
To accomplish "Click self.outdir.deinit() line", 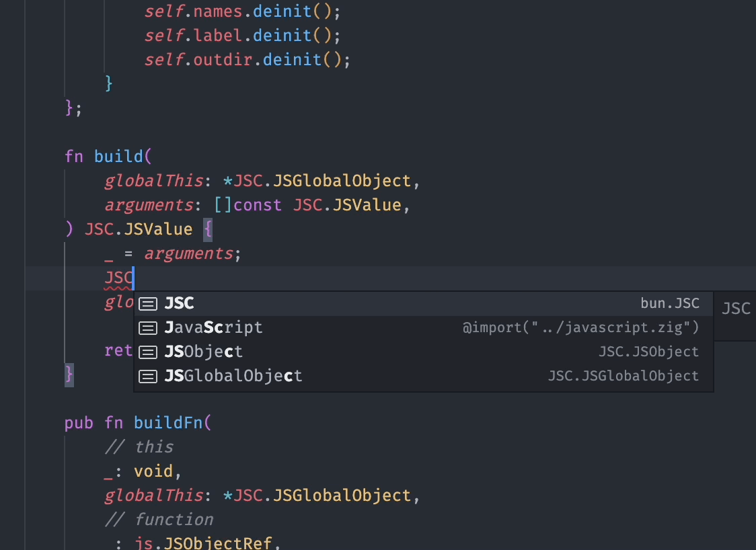I will point(248,59).
